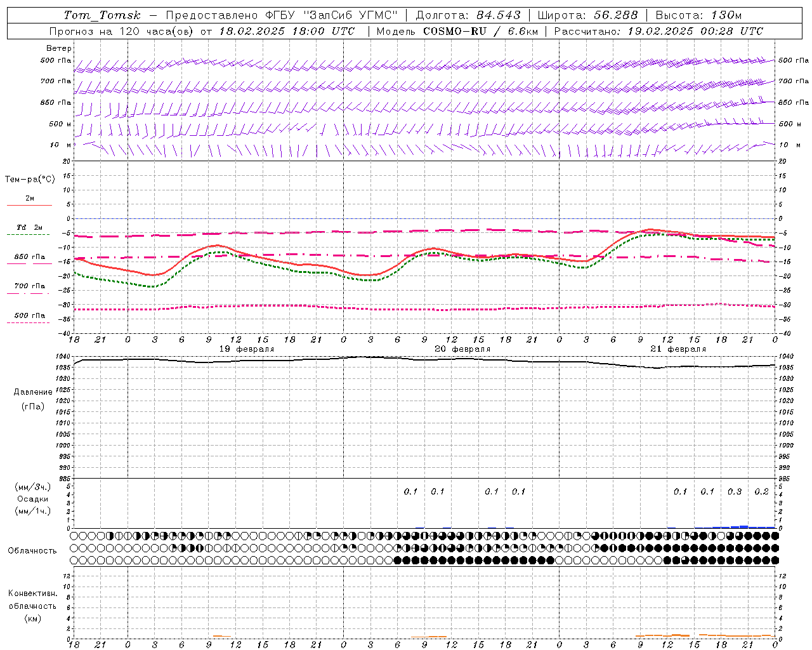Click left-side '10 м' wind level label
The height and width of the screenshot is (650, 812).
(x=61, y=145)
